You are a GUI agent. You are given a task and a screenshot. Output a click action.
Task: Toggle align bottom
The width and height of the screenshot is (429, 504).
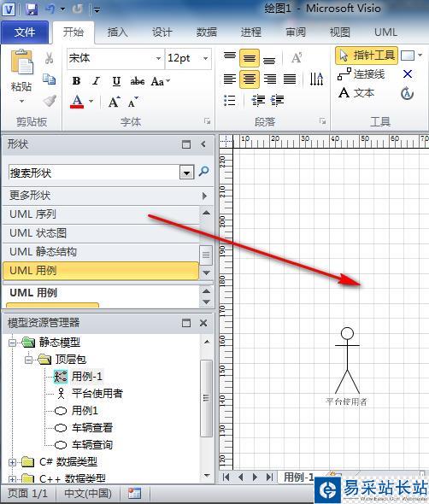(269, 60)
